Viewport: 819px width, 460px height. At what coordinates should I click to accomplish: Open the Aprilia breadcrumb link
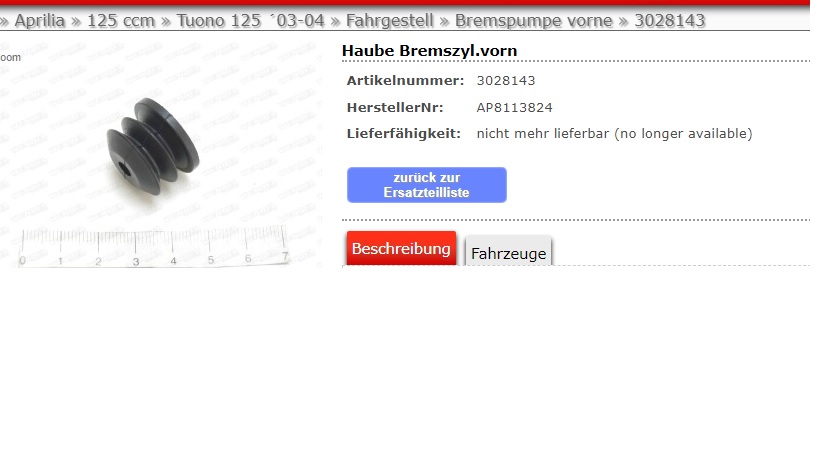(40, 21)
